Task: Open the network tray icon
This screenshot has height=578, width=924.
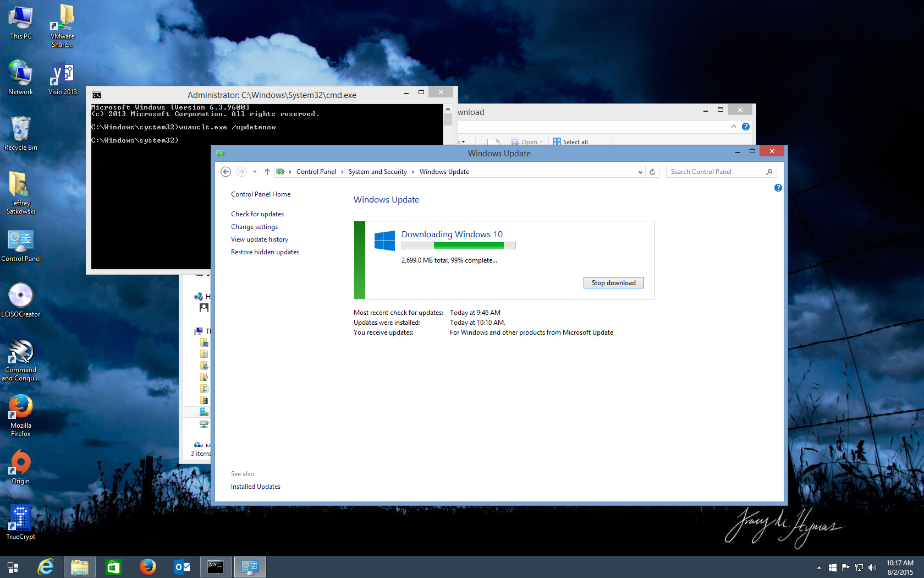Action: click(x=859, y=568)
